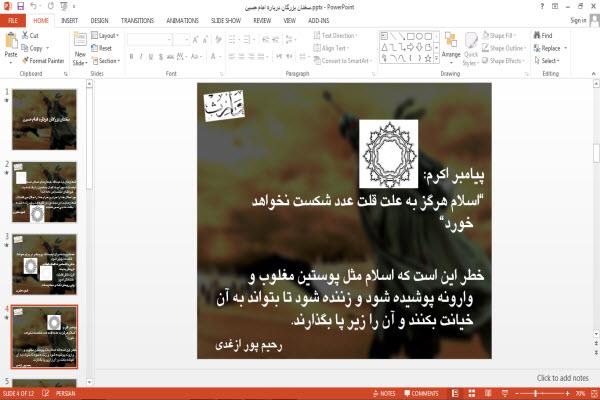Reset the slide layout
600x400 pixels.
[101, 48]
